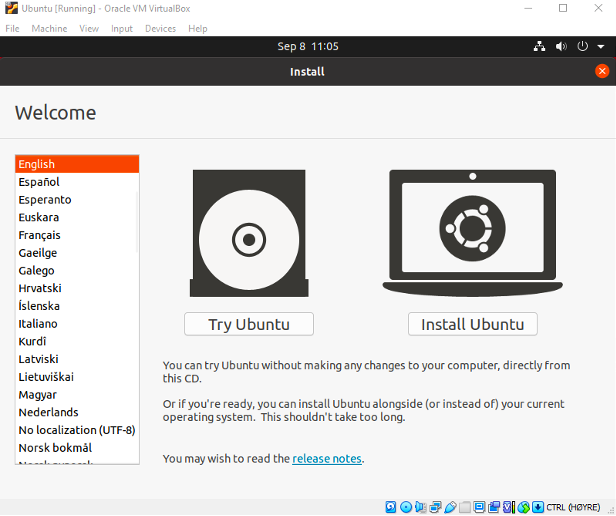This screenshot has height=516, width=616.
Task: Click the Ubuntu volume speaker icon
Action: coord(561,46)
